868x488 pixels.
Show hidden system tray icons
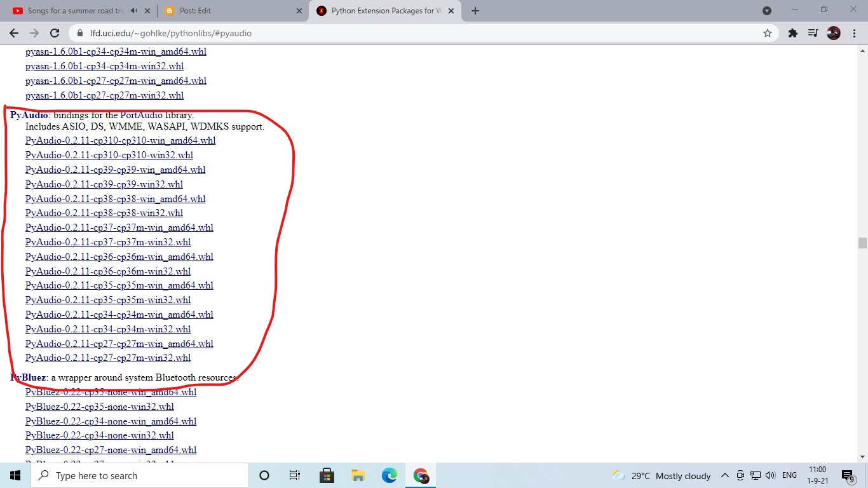tap(724, 475)
